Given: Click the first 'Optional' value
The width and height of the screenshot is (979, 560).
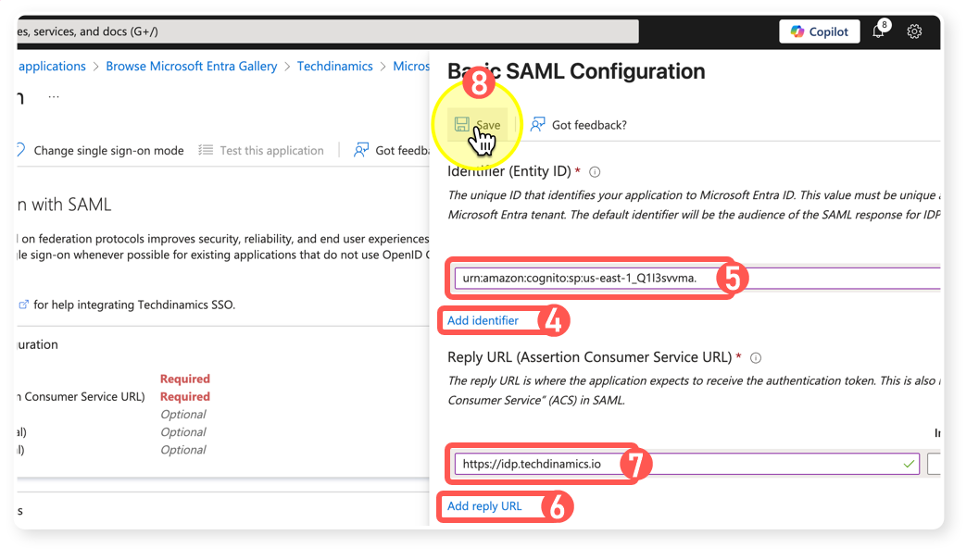Looking at the screenshot, I should tap(183, 415).
